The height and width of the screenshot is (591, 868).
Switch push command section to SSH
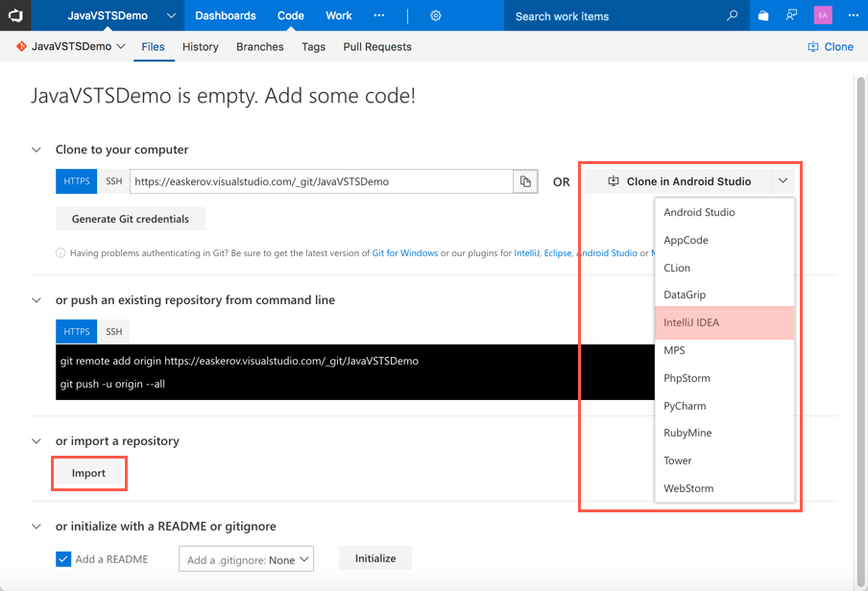pyautogui.click(x=113, y=331)
